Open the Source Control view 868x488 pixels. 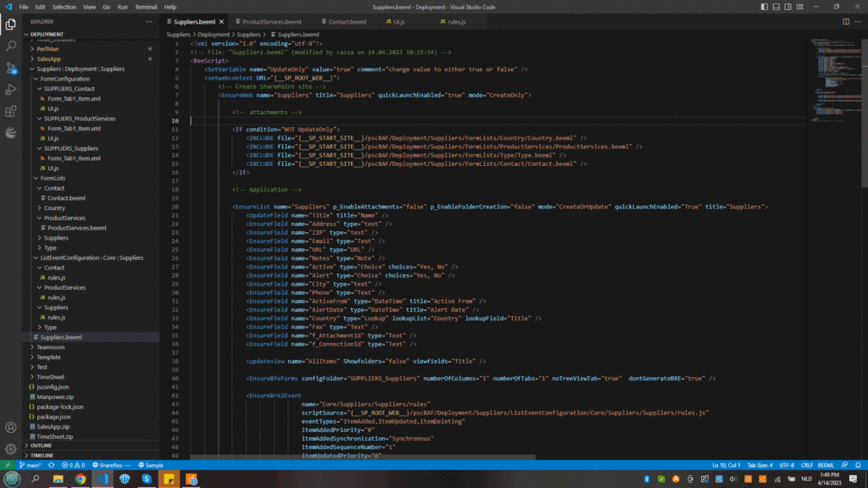10,68
